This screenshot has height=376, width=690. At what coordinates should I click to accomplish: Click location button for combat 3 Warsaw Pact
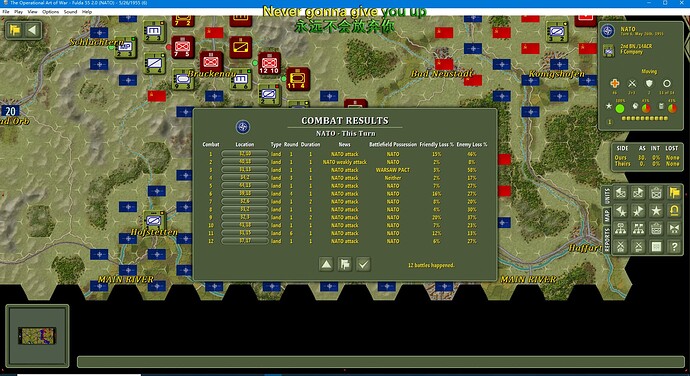pos(245,170)
